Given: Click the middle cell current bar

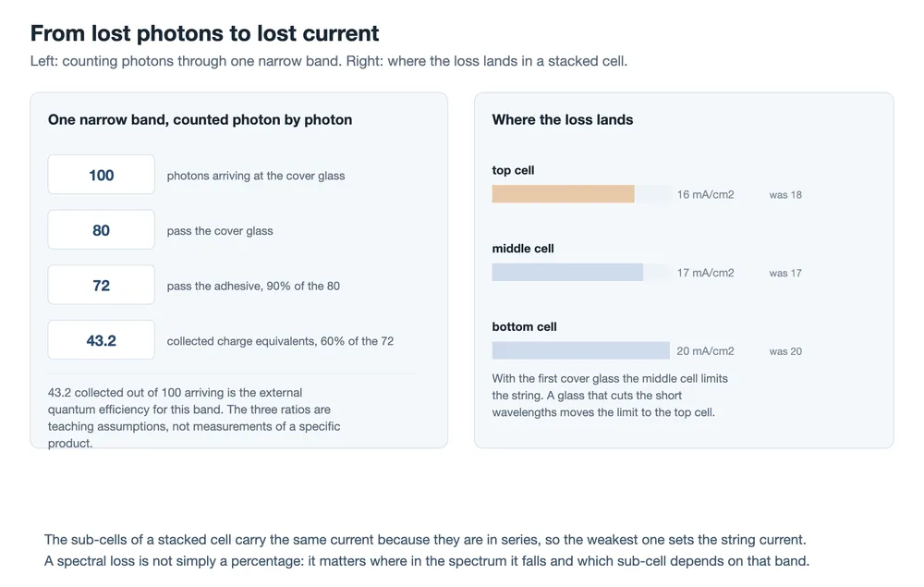Looking at the screenshot, I should [567, 273].
